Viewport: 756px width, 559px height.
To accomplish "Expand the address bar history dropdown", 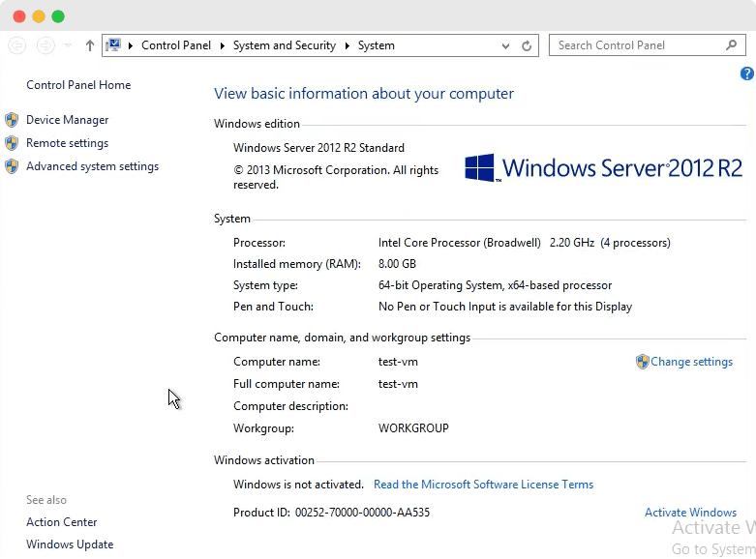I will point(506,45).
